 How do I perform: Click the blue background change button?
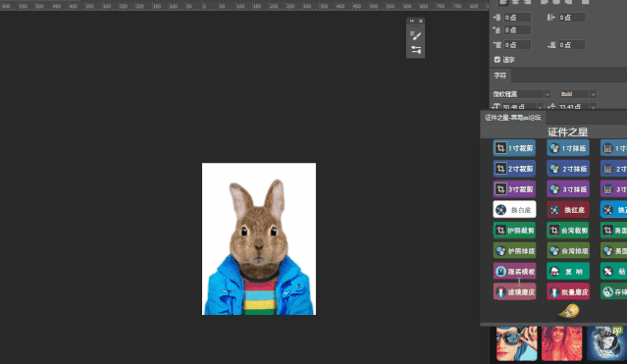pyautogui.click(x=614, y=210)
